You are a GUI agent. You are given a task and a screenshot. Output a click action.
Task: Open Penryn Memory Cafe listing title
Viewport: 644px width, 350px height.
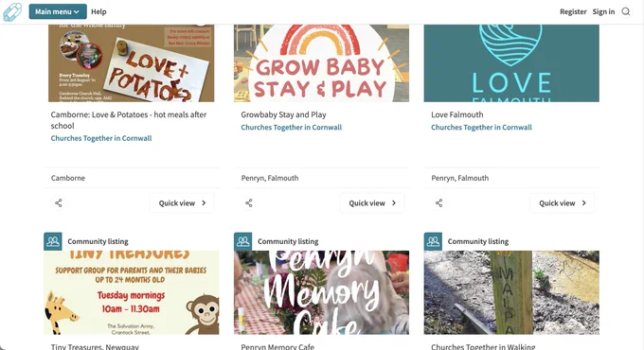pyautogui.click(x=277, y=347)
